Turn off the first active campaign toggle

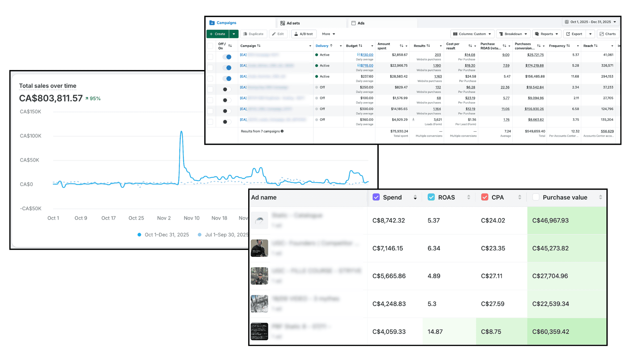[x=227, y=57]
